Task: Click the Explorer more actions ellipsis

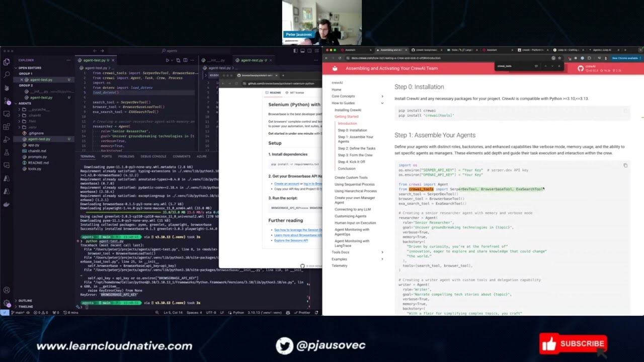Action: click(69, 60)
